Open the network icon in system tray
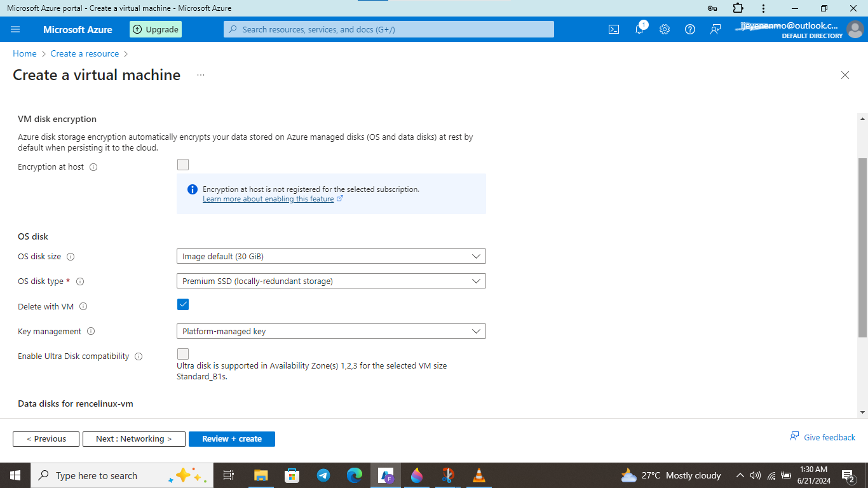Screen dimensions: 868x488 (771, 475)
